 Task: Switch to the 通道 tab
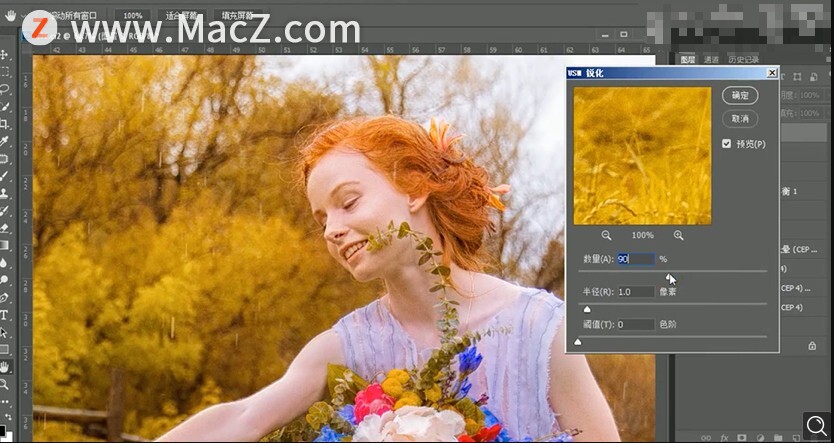(711, 60)
